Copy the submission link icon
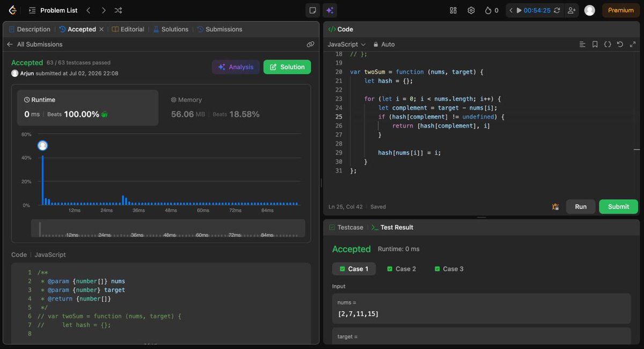 (x=310, y=44)
